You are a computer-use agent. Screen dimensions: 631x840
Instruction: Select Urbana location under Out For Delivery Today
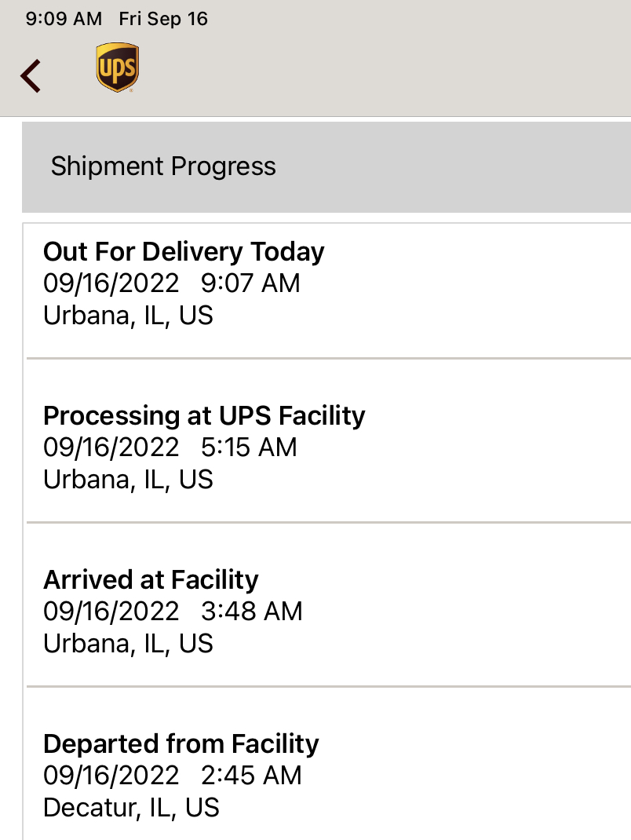pos(128,316)
